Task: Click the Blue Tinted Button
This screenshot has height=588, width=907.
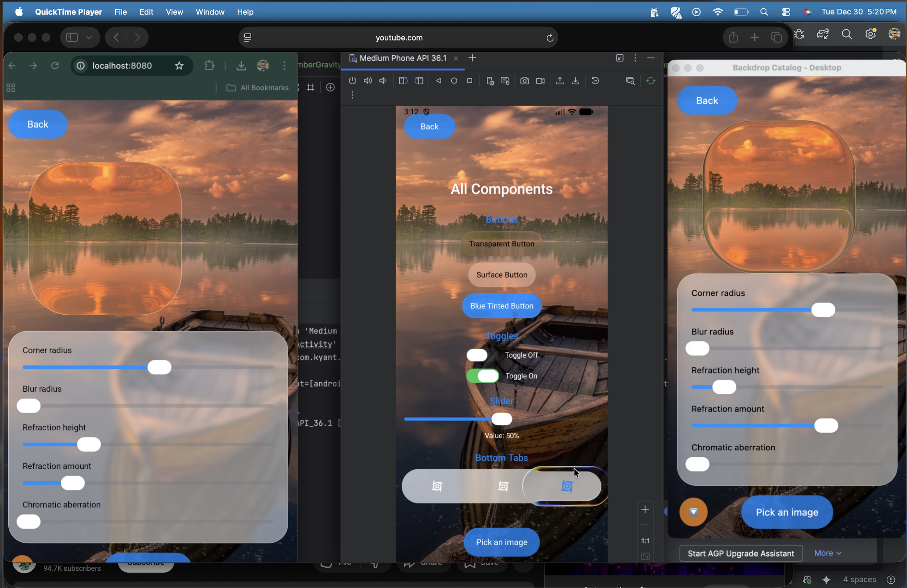Action: click(x=502, y=306)
